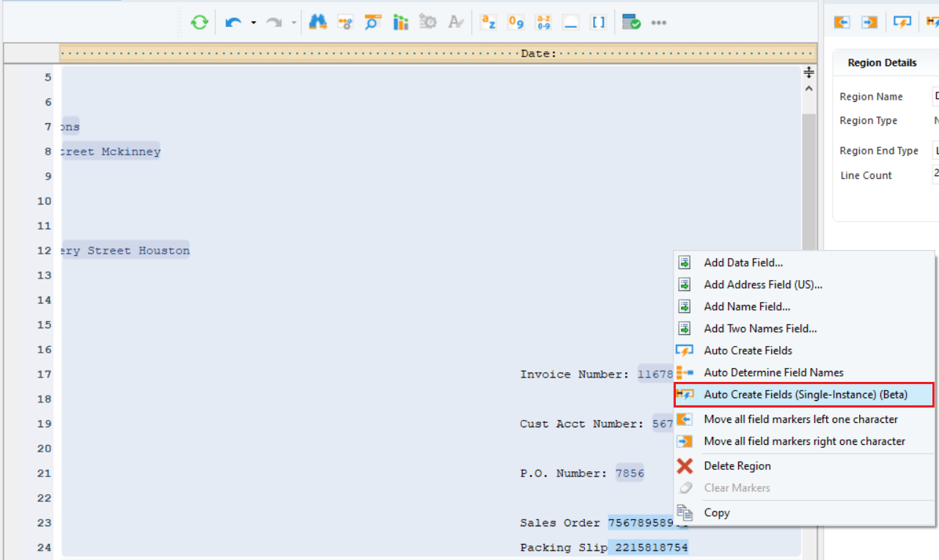Open the redo dropdown arrow

pyautogui.click(x=293, y=23)
